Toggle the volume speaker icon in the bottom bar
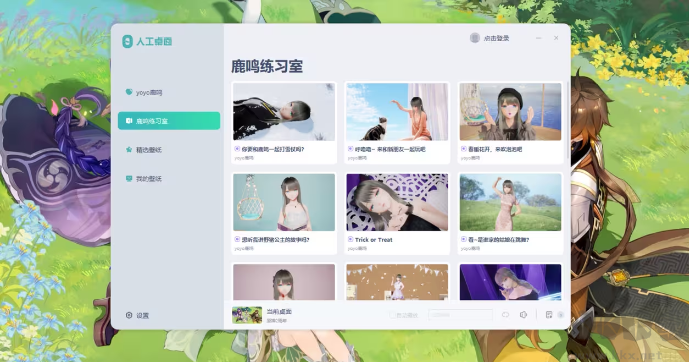 (x=523, y=315)
